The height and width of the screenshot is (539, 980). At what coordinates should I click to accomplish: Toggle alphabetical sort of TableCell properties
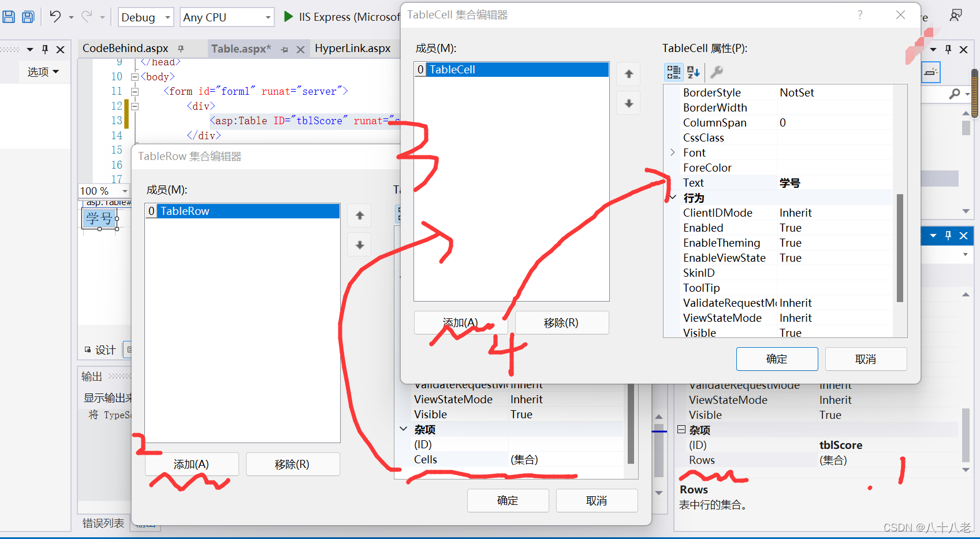coord(694,72)
